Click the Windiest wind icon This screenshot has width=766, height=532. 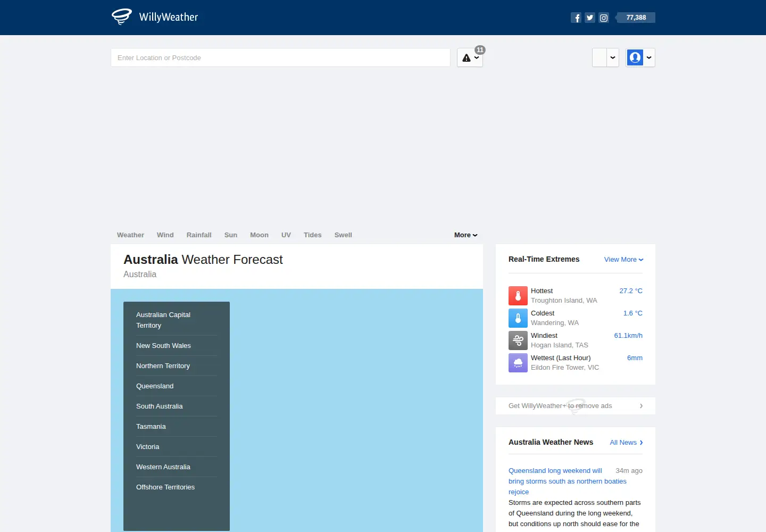point(518,340)
